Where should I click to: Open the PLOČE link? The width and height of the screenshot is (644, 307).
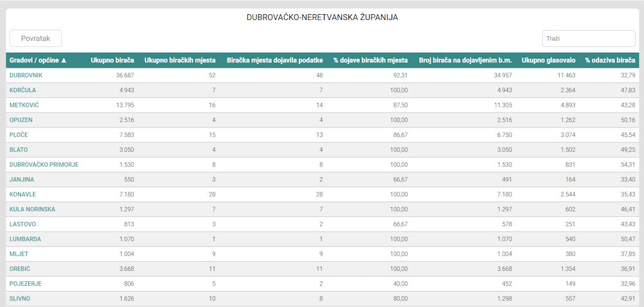(19, 135)
